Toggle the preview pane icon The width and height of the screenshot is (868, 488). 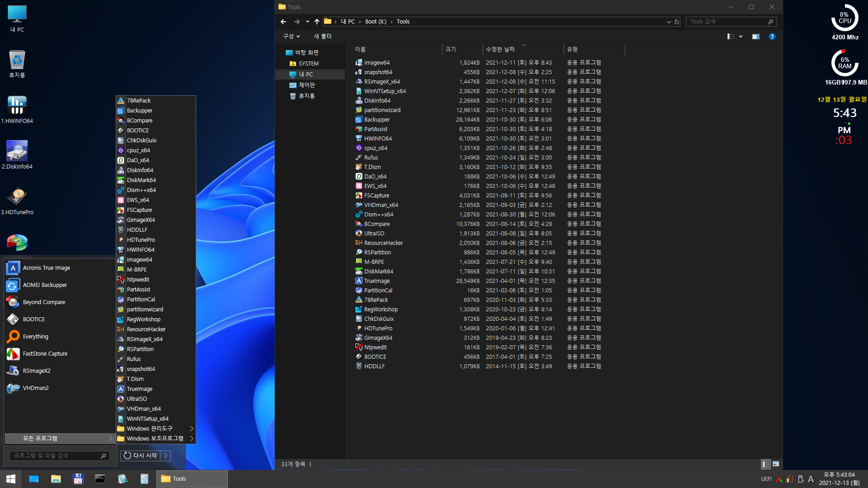coord(755,37)
